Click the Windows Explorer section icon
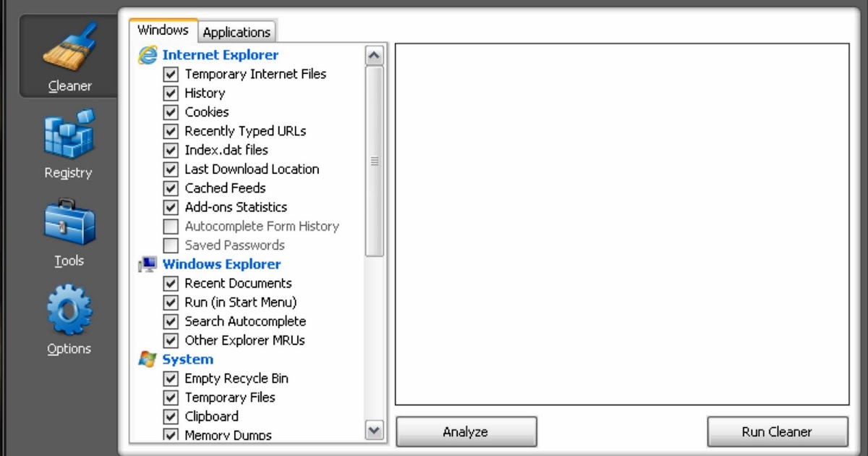Screen dimensions: 868x456 pyautogui.click(x=148, y=263)
